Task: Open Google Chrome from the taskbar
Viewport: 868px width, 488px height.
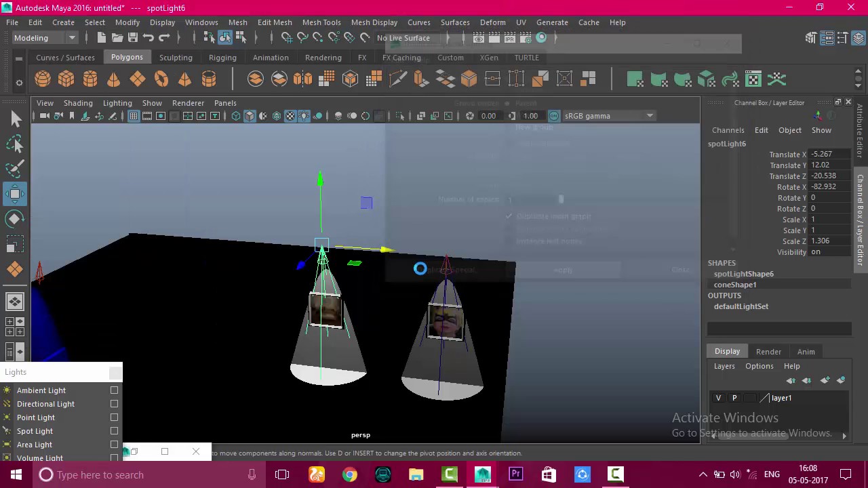Action: tap(350, 474)
